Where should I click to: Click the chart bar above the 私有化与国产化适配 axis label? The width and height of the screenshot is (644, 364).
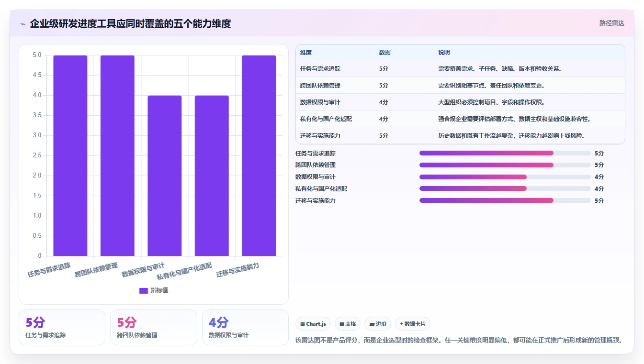point(212,176)
